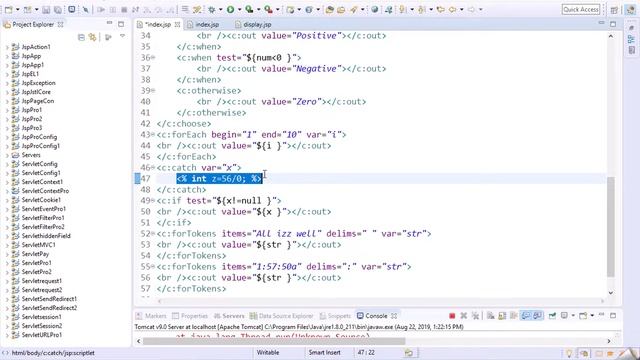
Task: Expand the ServletMVC1 project
Action: tap(7, 245)
